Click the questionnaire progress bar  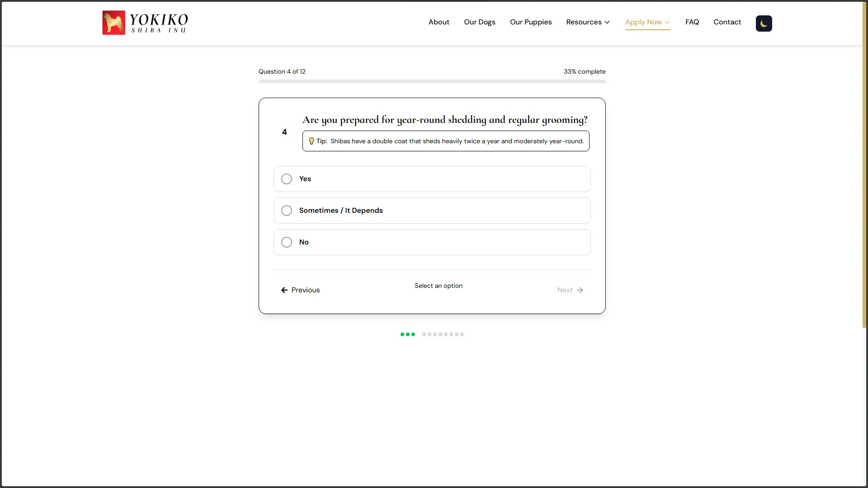(x=432, y=81)
